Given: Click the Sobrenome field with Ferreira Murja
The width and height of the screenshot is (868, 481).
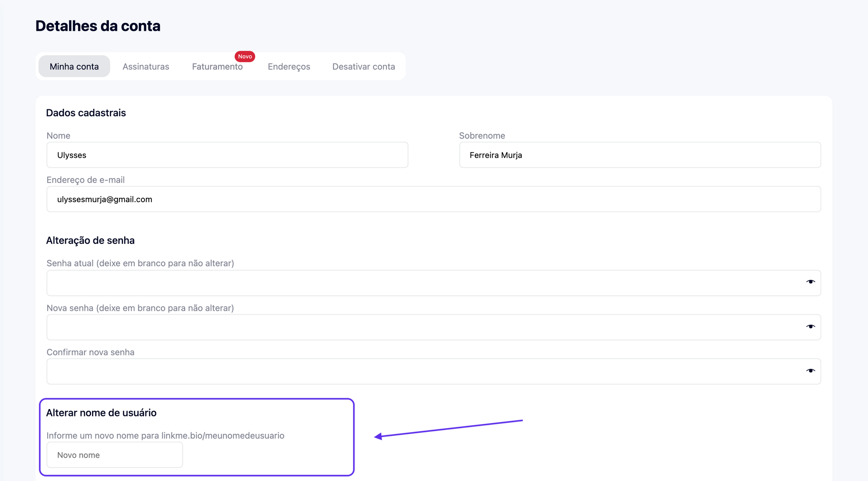Looking at the screenshot, I should coord(640,155).
